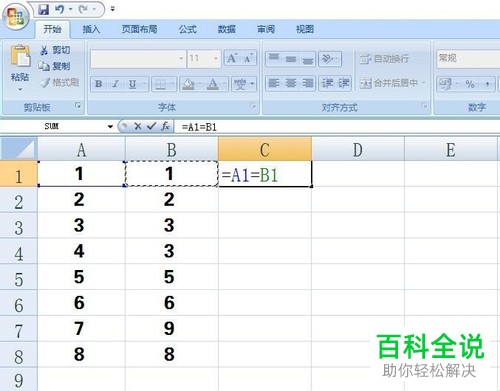This screenshot has height=391, width=500.
Task: Open the font name dropdown arrow
Action: click(181, 59)
